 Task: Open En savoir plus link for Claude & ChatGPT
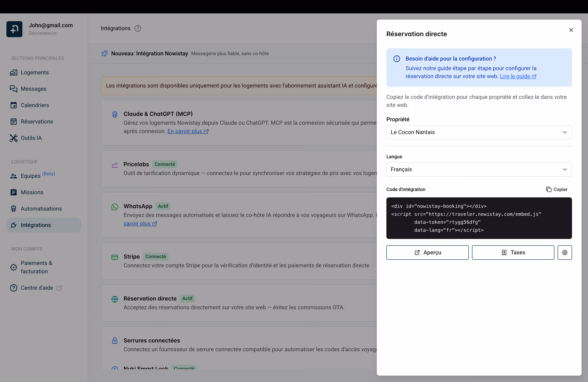click(x=188, y=131)
